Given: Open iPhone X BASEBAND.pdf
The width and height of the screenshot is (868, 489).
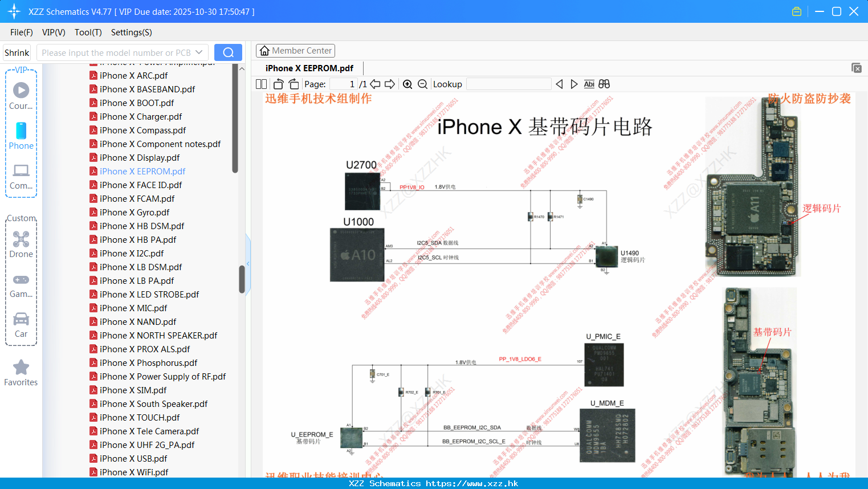Looking at the screenshot, I should (x=147, y=89).
